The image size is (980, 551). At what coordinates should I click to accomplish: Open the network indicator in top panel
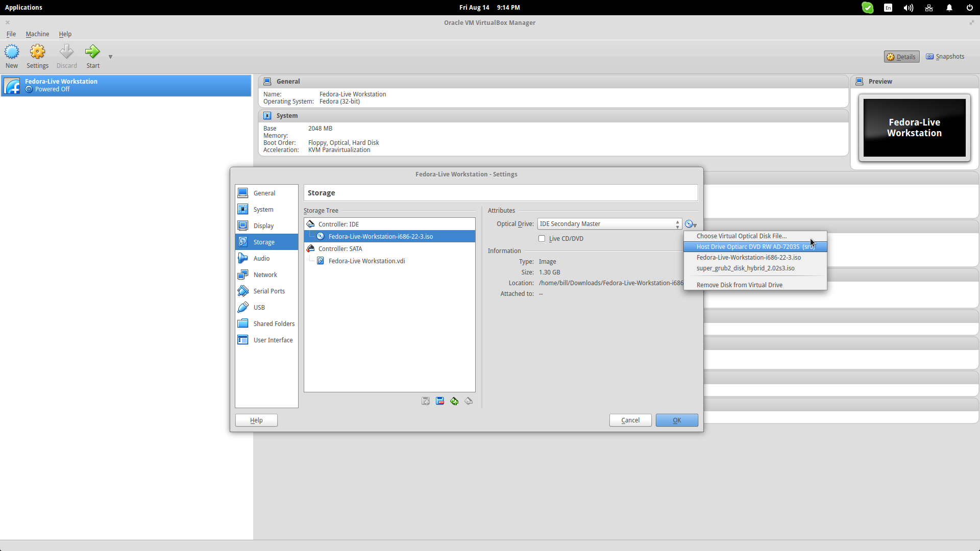(929, 8)
